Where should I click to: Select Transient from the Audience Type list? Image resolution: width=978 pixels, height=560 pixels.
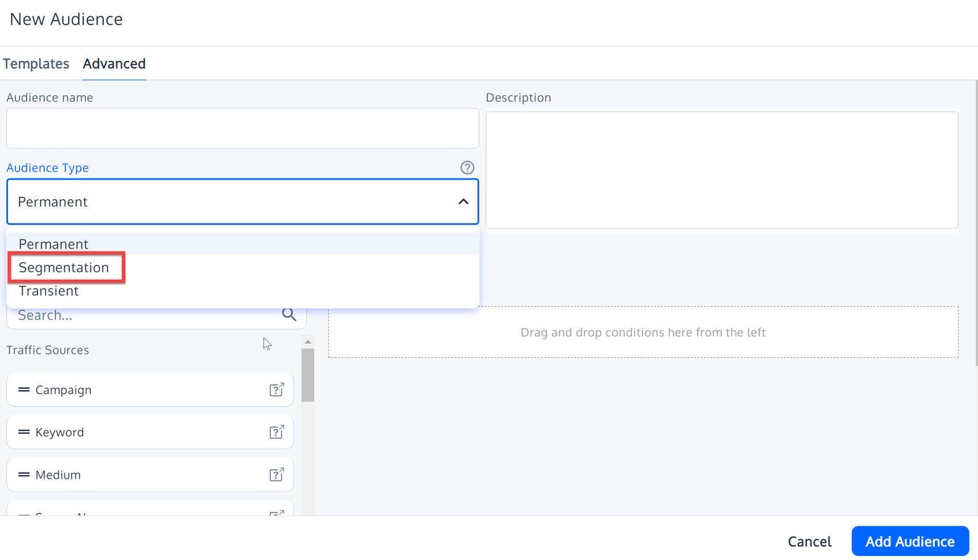coord(48,291)
